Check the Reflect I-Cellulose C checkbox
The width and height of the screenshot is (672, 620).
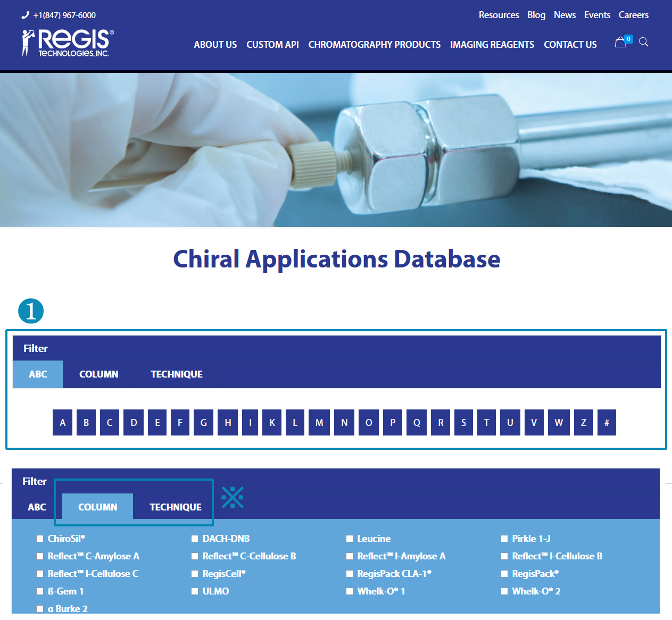tap(40, 574)
